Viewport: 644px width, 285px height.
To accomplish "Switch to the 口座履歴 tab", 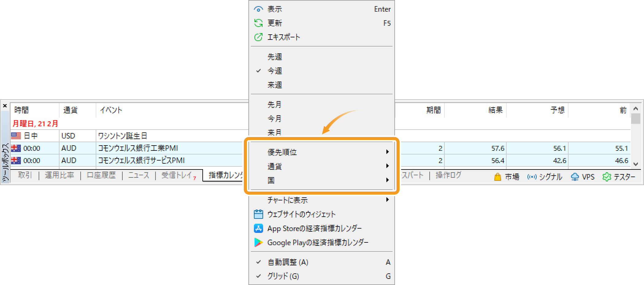I will pyautogui.click(x=101, y=175).
